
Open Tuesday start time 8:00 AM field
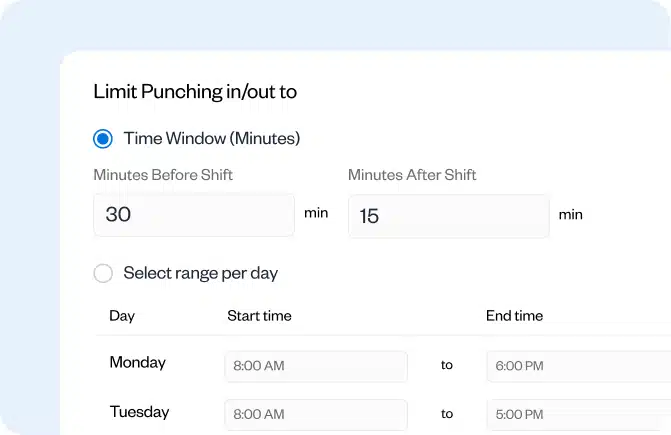pos(316,414)
